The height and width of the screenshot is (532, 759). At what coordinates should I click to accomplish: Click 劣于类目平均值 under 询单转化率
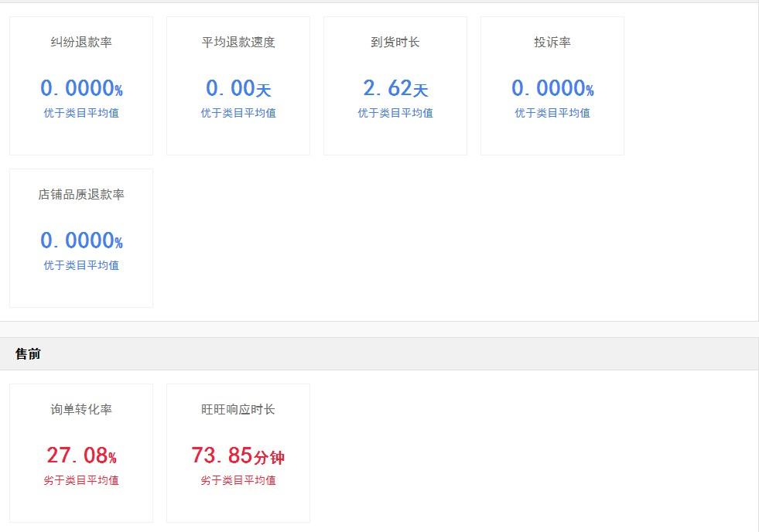point(80,479)
